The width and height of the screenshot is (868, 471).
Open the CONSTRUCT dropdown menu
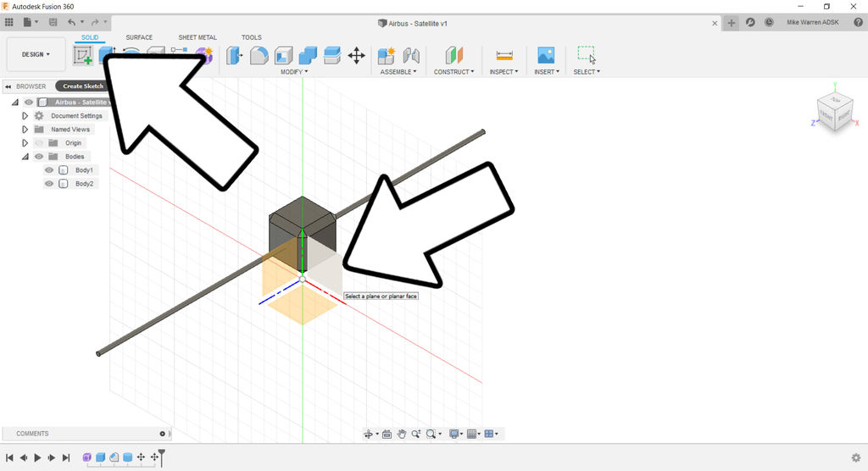(x=454, y=72)
